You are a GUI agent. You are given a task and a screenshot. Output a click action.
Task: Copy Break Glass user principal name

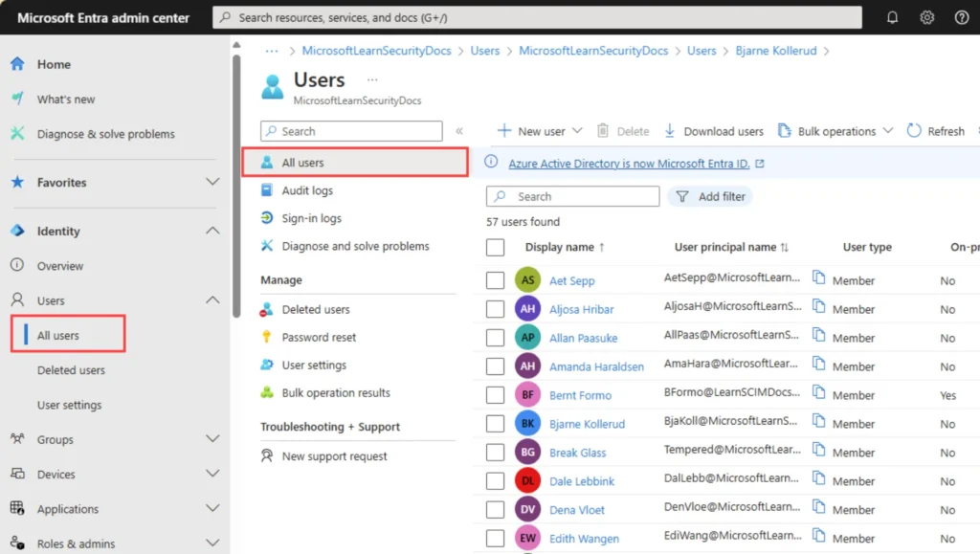click(x=819, y=450)
